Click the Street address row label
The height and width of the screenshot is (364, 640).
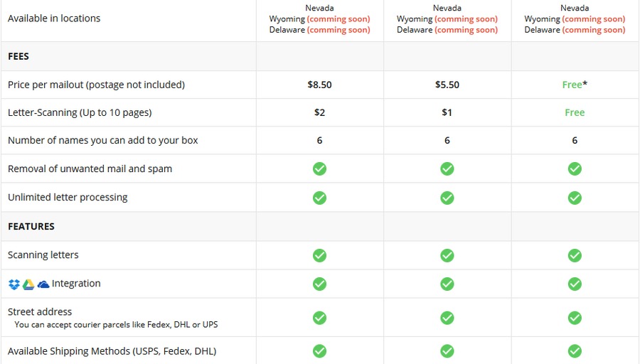point(40,312)
